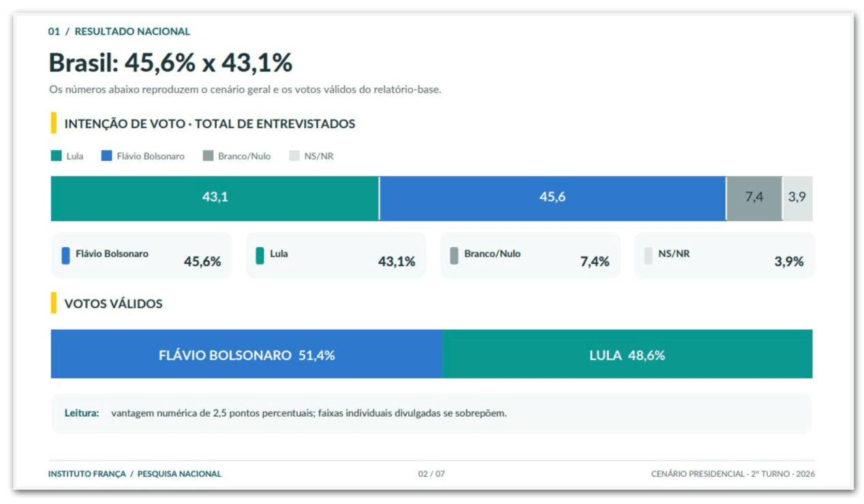Click the NS/NR 3,9% card
Image resolution: width=864 pixels, height=504 pixels.
pos(724,255)
